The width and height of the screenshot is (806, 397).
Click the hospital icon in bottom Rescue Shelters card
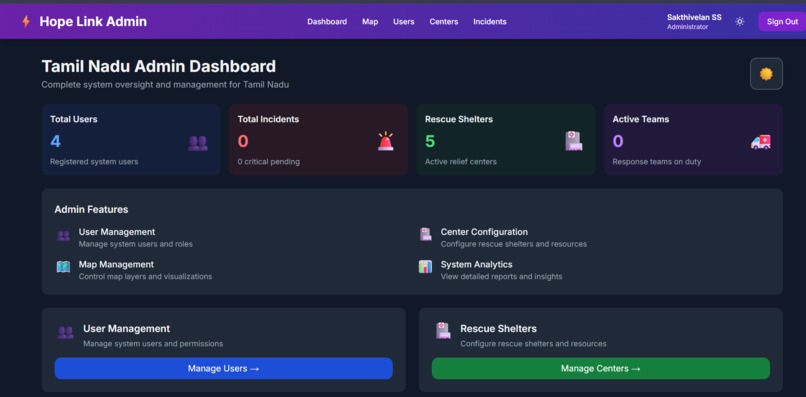[x=443, y=331]
